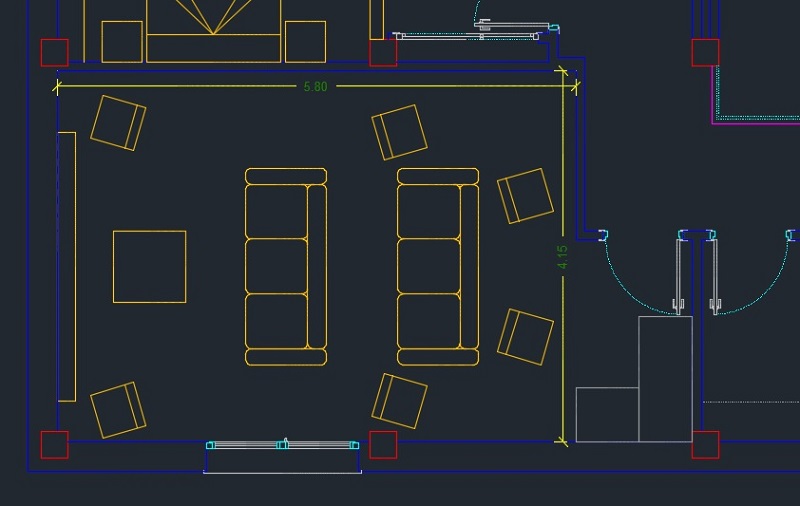The image size is (800, 506).
Task: Select the armchair in the room's bottom-left corner
Action: [x=118, y=410]
